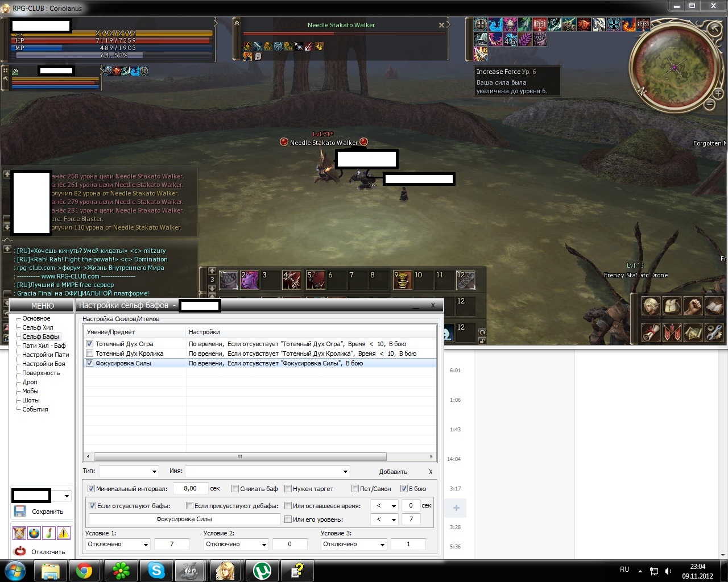
Task: Click the skill list horizontal scrollbar
Action: tap(240, 457)
